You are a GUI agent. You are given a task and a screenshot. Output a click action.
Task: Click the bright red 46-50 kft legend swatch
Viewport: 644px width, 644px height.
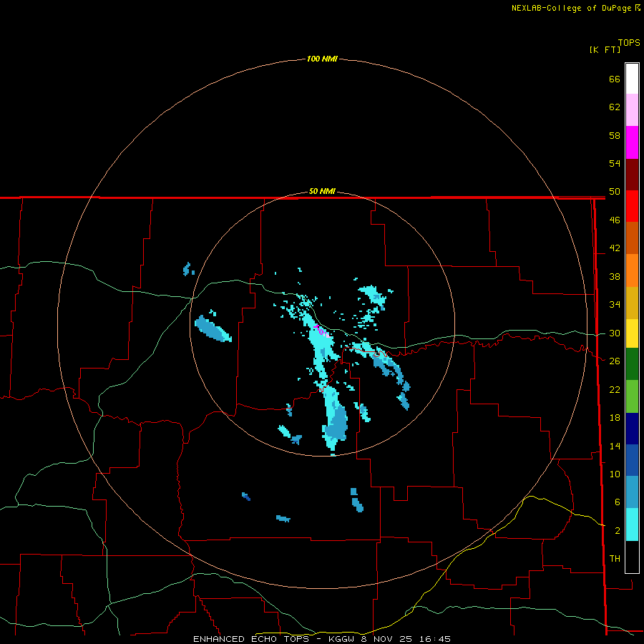(x=632, y=206)
